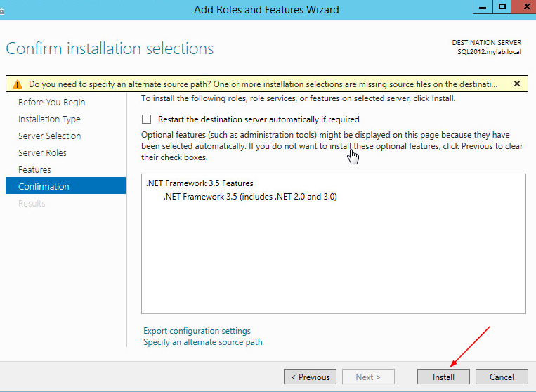Click the alternate source path warning message text
Image resolution: width=536 pixels, height=392 pixels.
(263, 84)
